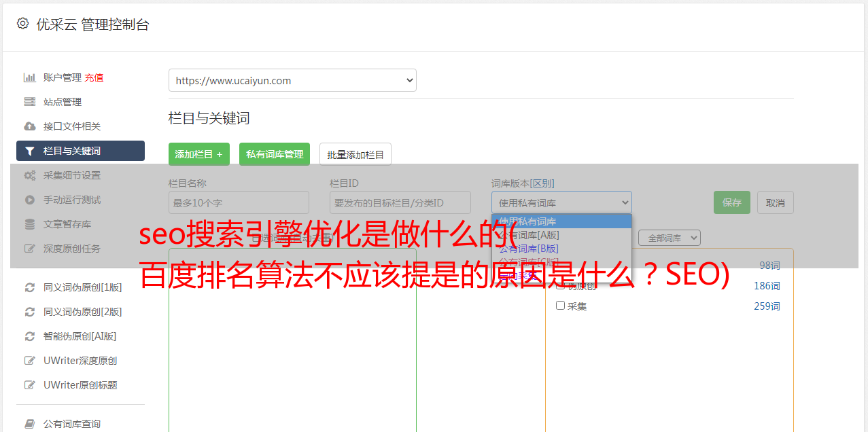The image size is (868, 432).
Task: Open 公有词库查询 via its book icon
Action: point(30,424)
